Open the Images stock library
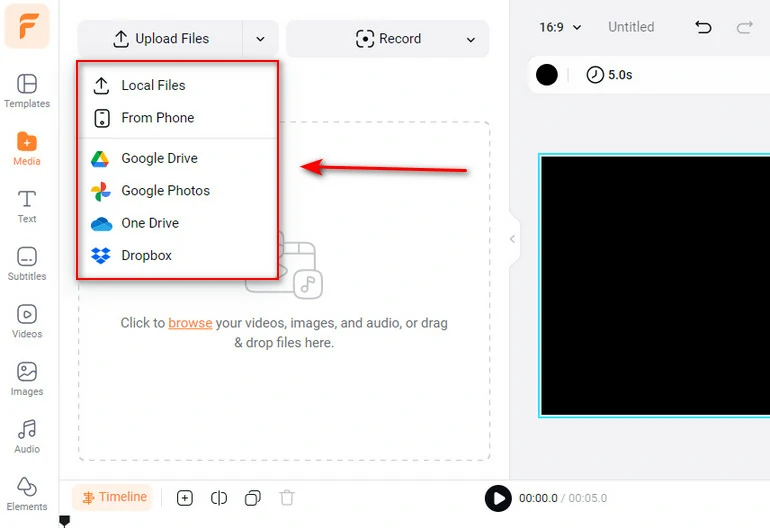This screenshot has width=770, height=528. (x=27, y=379)
